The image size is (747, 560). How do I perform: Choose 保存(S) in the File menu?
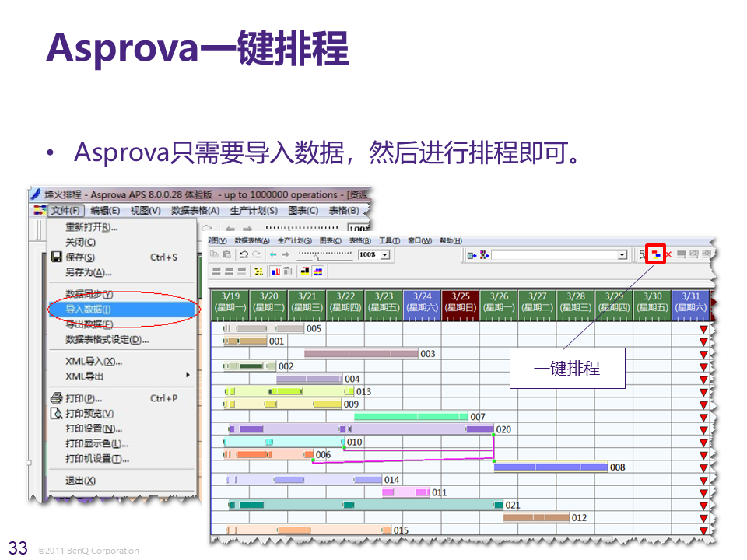coord(80,257)
